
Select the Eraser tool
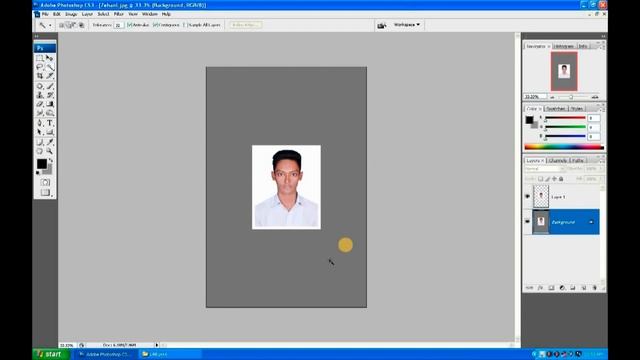(40, 104)
